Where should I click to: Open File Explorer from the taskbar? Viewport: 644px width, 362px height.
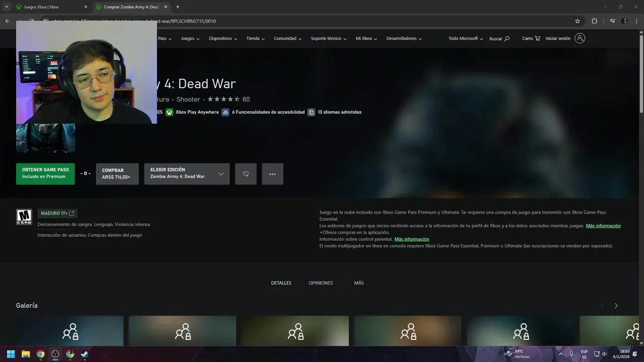pyautogui.click(x=26, y=354)
